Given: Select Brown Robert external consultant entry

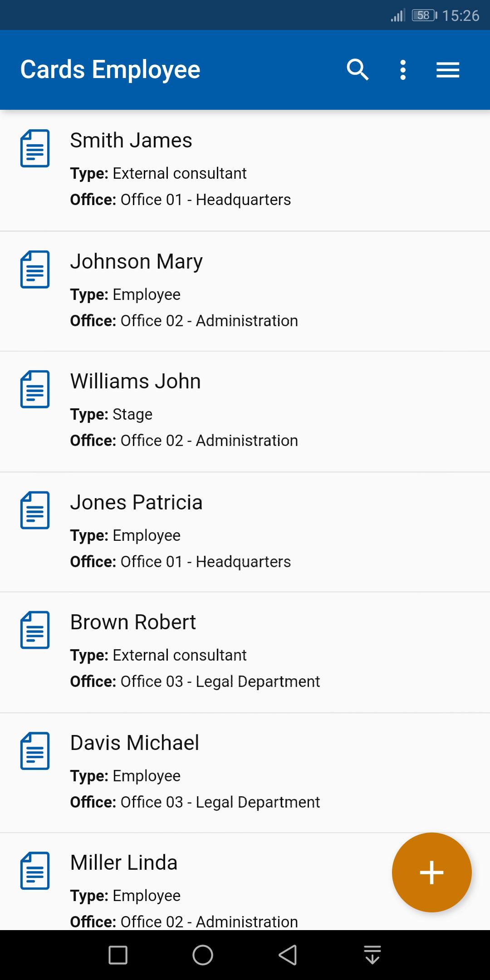Looking at the screenshot, I should click(245, 652).
